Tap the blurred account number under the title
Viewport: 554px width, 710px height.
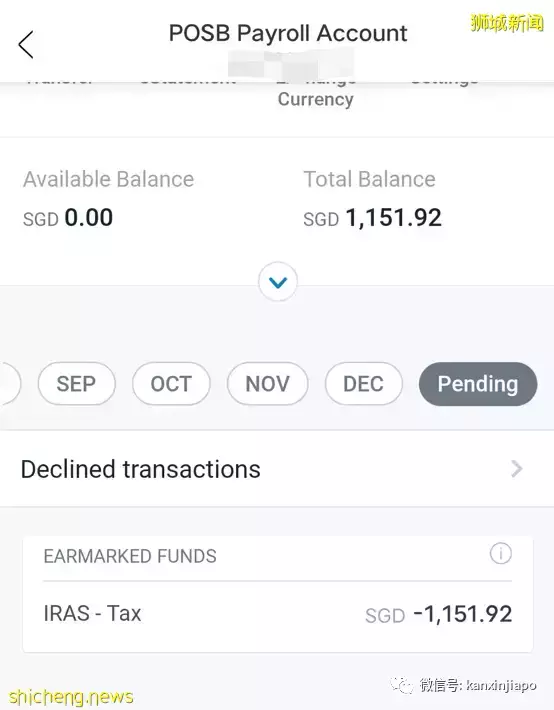point(290,64)
